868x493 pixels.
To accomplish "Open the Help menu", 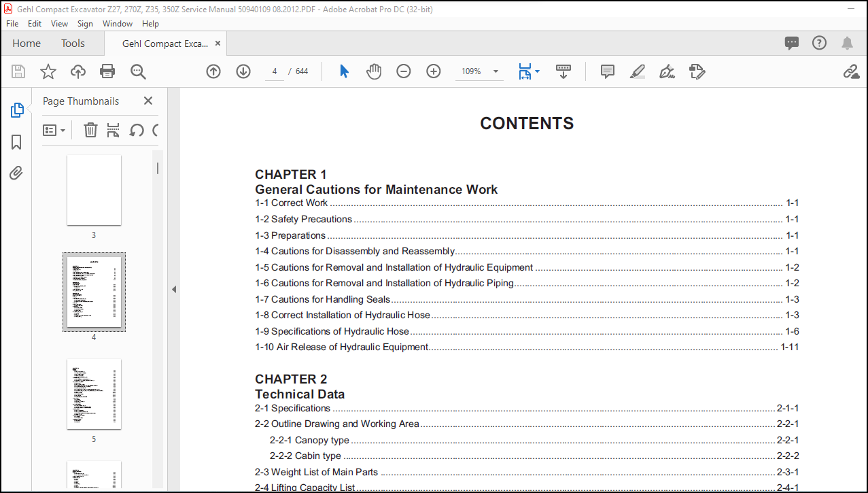I will point(151,23).
